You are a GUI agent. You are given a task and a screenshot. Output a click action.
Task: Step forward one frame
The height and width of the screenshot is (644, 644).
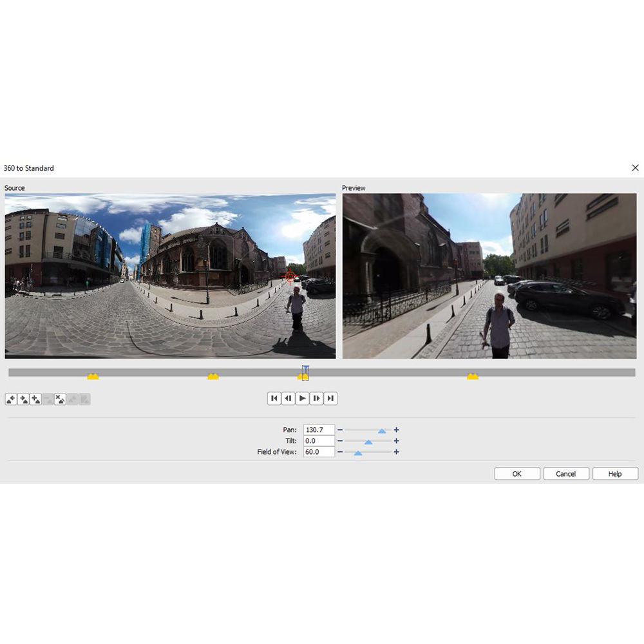pos(316,398)
